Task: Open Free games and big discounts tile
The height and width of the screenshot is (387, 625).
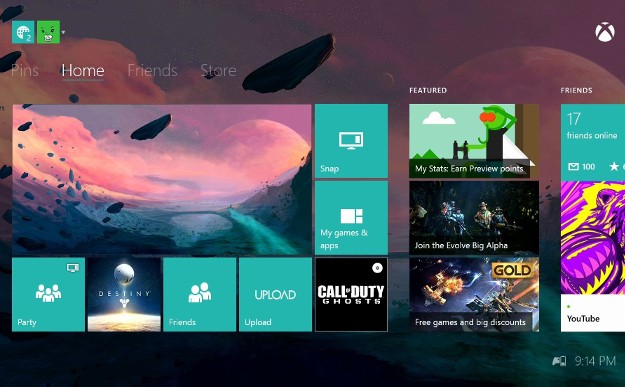Action: 474,295
